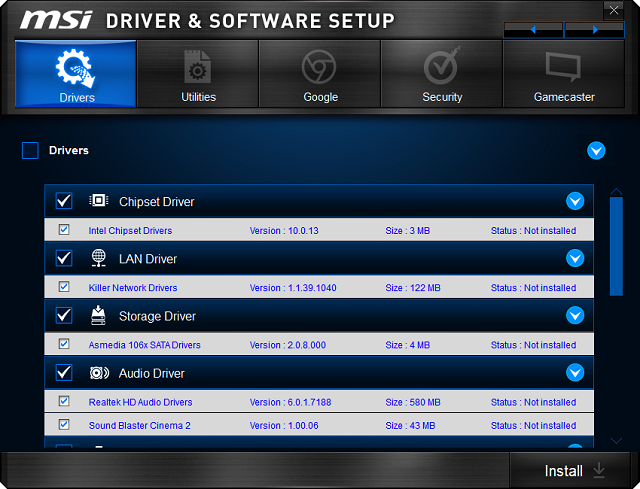Image resolution: width=640 pixels, height=489 pixels.
Task: Collapse the Storage Driver group
Action: click(x=575, y=315)
